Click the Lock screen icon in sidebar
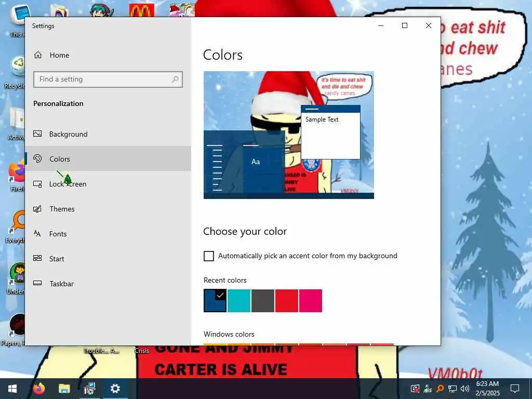The width and height of the screenshot is (532, 399). (x=37, y=184)
